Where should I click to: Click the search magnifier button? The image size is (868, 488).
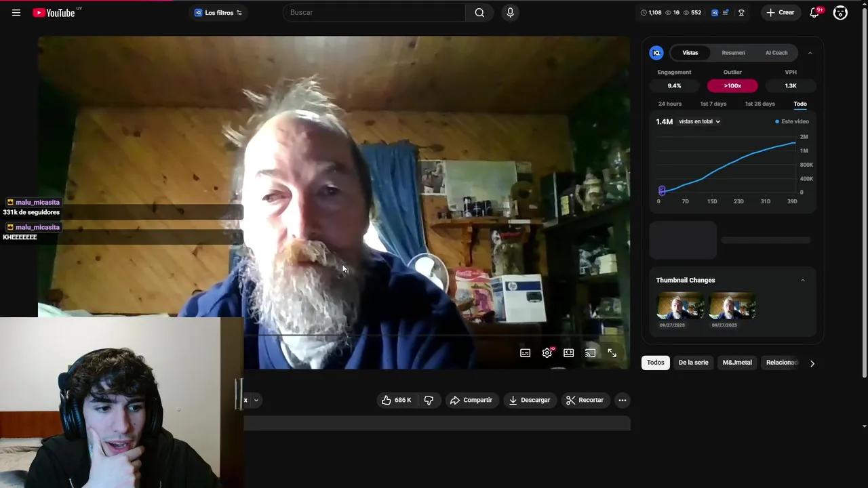(479, 12)
